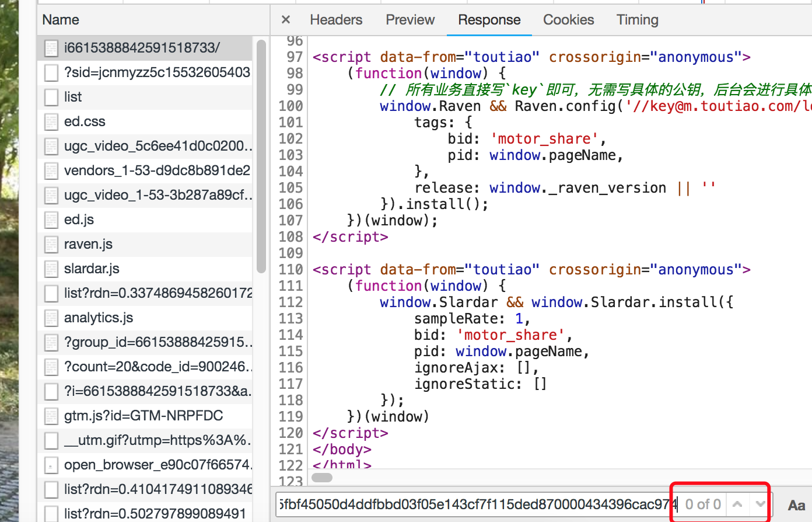This screenshot has height=522, width=812.
Task: Close the request details pane
Action: click(x=286, y=20)
